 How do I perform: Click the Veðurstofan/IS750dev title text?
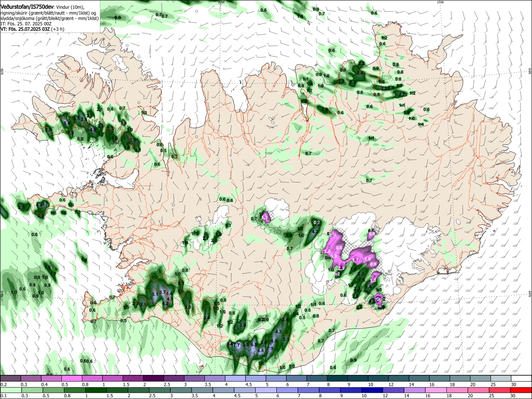point(27,7)
